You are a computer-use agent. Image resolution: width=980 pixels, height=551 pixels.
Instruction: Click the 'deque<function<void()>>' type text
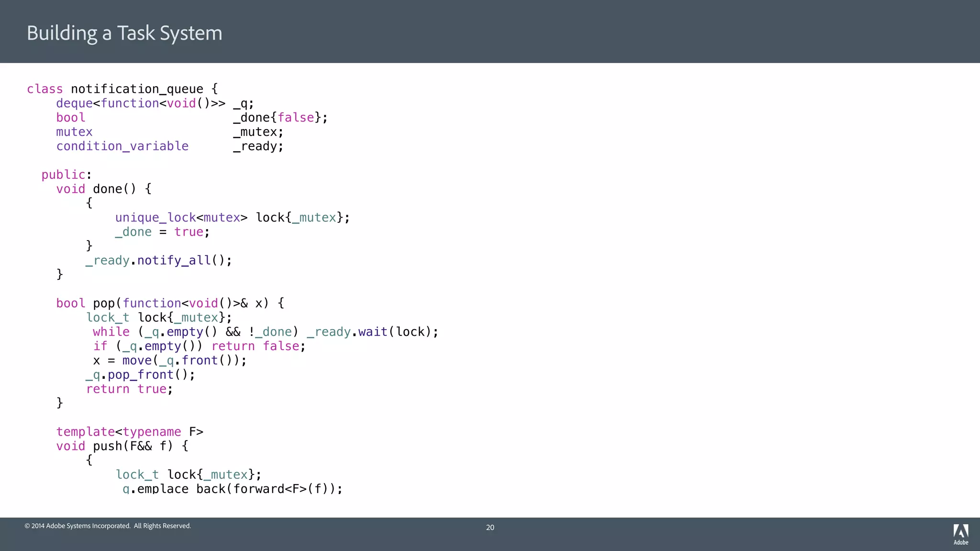(x=141, y=103)
